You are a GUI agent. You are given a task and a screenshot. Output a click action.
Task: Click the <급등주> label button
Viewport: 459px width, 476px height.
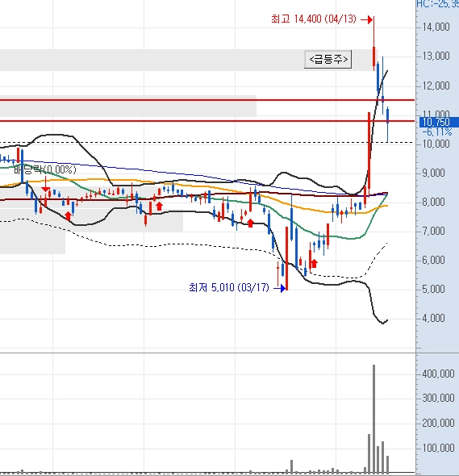tap(328, 59)
